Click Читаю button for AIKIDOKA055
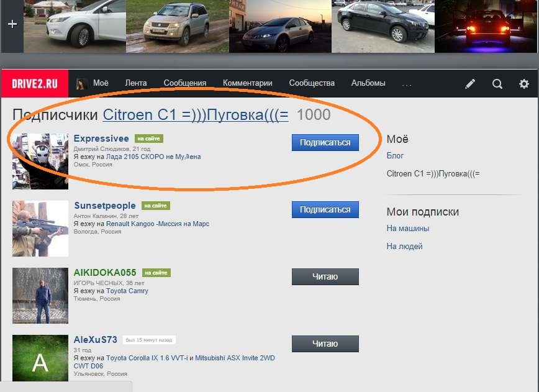Image resolution: width=539 pixels, height=392 pixels. click(325, 276)
